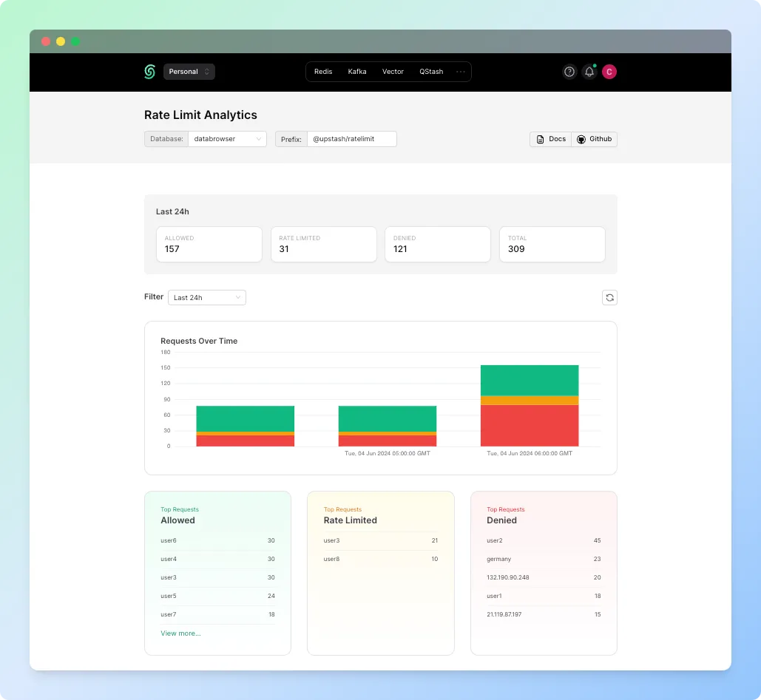Click the Github logo icon
Viewport: 761px width, 700px height.
pos(581,139)
